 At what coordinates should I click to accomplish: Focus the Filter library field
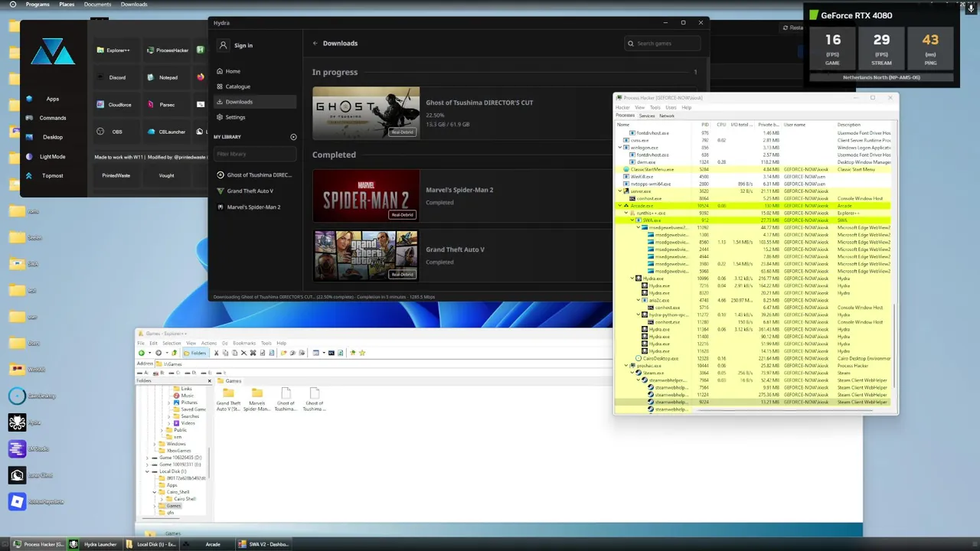tap(255, 154)
